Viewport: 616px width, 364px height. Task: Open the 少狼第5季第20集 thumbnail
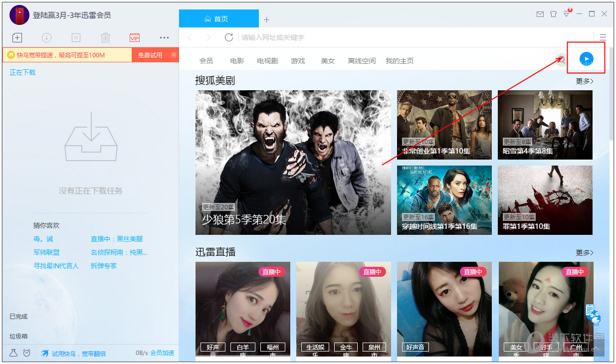point(293,162)
